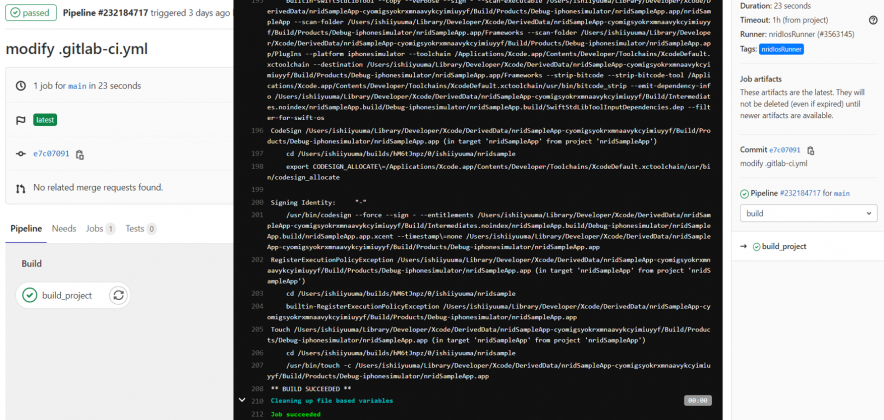Click the latest pipeline label
The width and height of the screenshot is (884, 420).
(x=45, y=120)
